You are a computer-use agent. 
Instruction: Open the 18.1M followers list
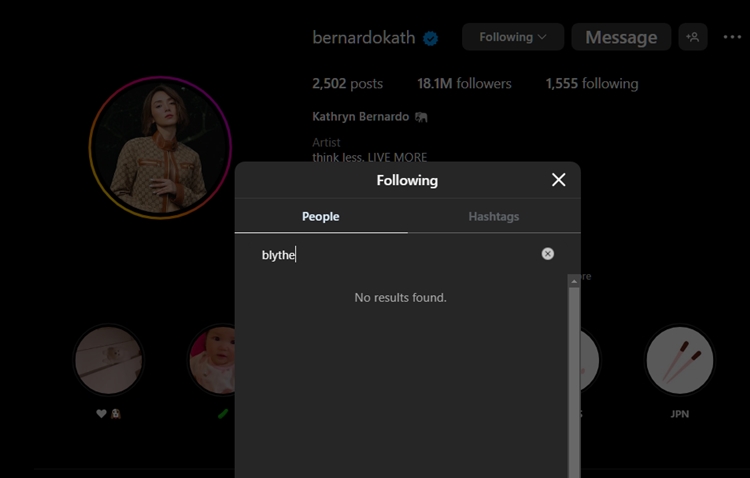click(x=464, y=84)
